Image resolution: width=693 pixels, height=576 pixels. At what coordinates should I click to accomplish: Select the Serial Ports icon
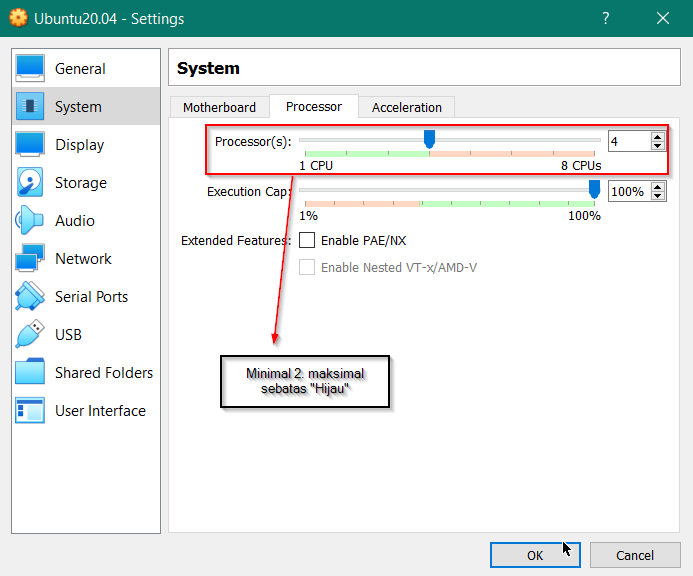tap(30, 297)
